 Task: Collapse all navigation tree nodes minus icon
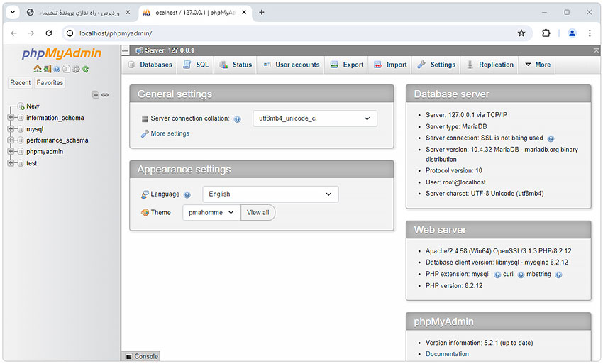(x=95, y=94)
